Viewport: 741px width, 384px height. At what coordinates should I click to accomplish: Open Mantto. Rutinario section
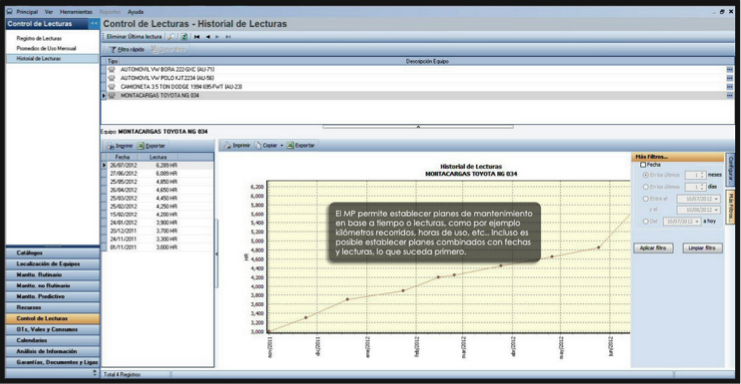pos(52,275)
